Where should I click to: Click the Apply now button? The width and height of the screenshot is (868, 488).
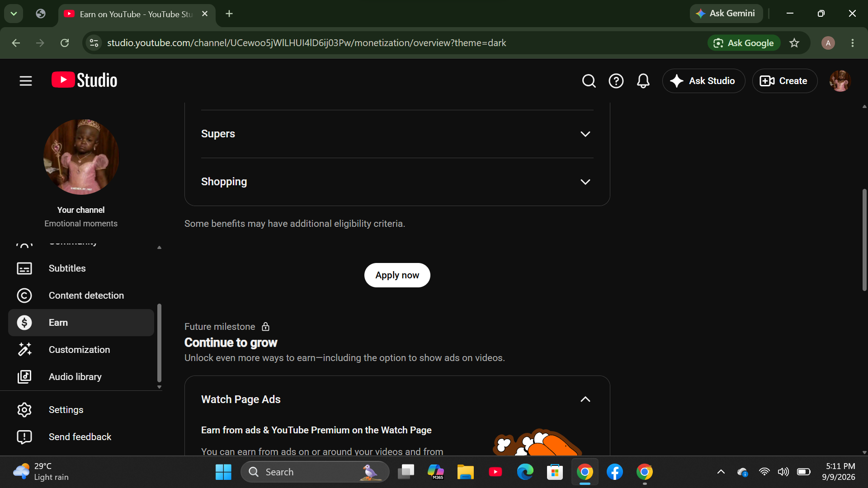point(397,275)
